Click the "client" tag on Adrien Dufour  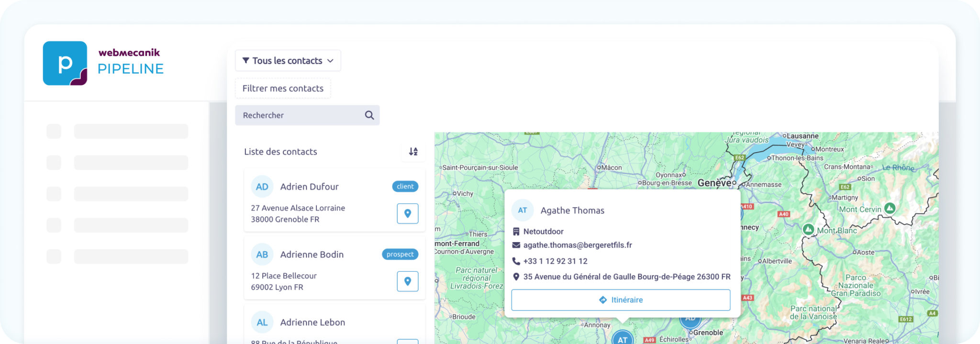tap(405, 187)
